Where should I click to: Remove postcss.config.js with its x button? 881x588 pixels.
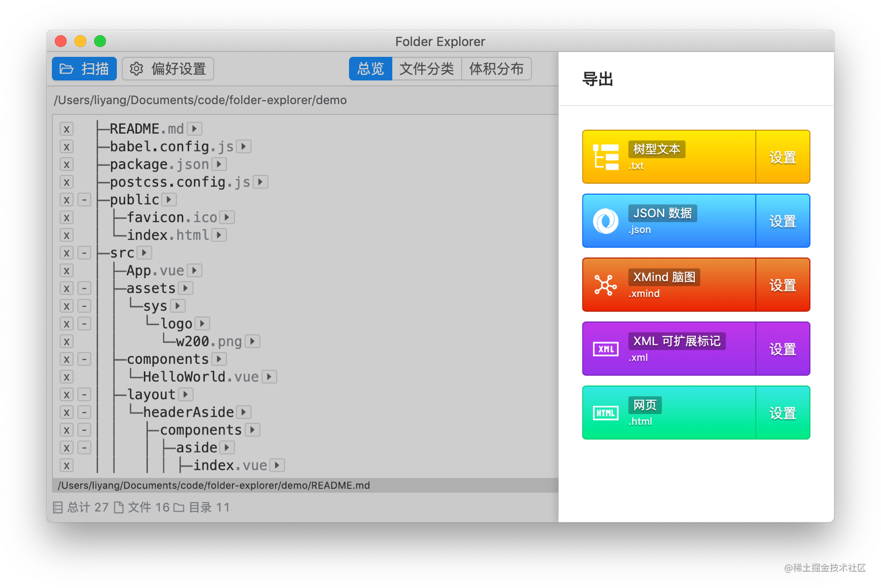(67, 182)
